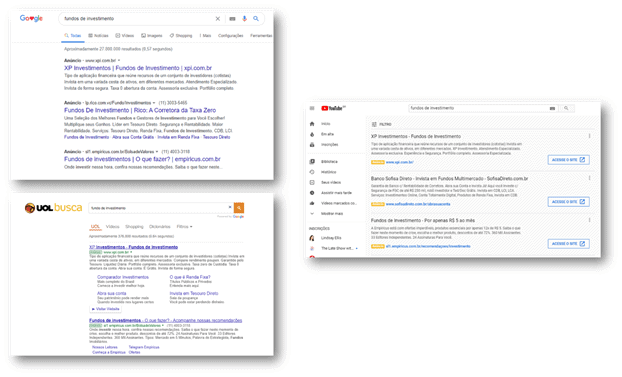622x377 pixels.
Task: Open 'Comparador Investimentos' sitelink
Action: coord(123,277)
